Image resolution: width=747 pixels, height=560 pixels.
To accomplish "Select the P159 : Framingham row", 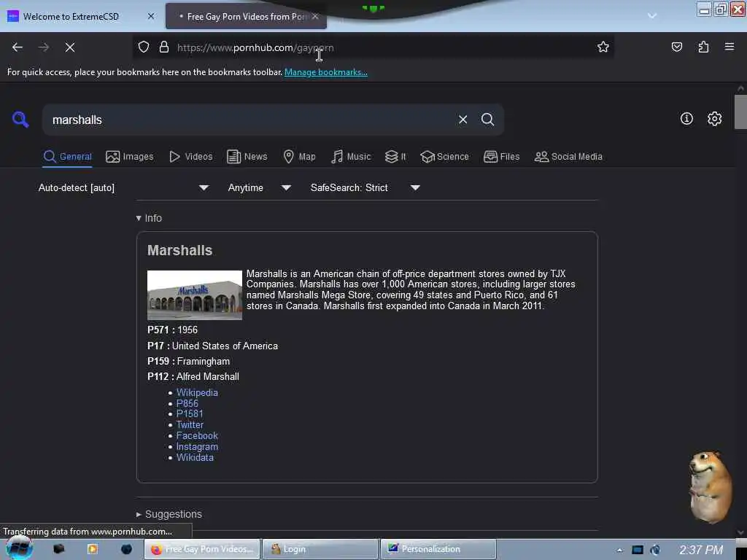I will click(x=189, y=361).
